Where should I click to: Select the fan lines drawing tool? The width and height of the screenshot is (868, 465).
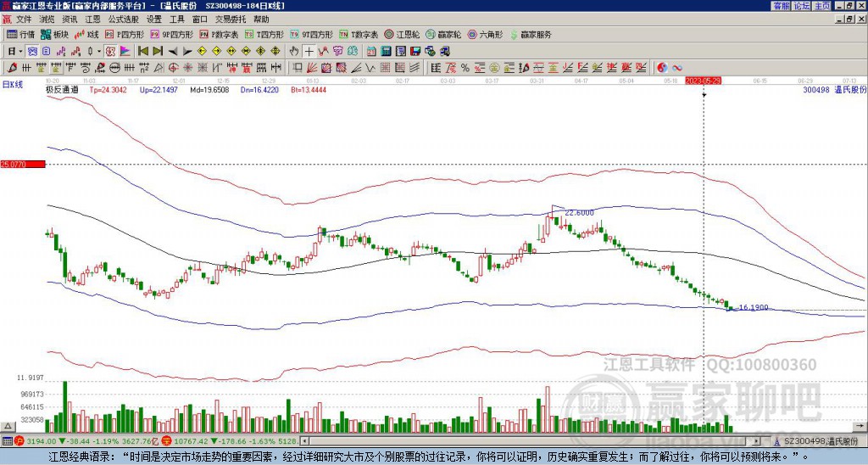click(312, 68)
